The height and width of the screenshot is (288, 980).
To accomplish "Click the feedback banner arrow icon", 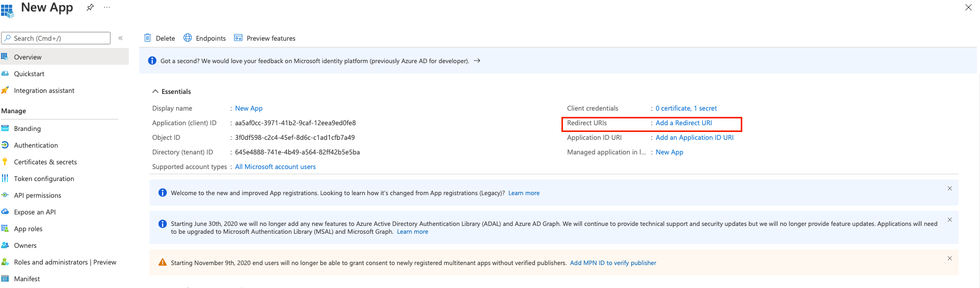I will 477,61.
